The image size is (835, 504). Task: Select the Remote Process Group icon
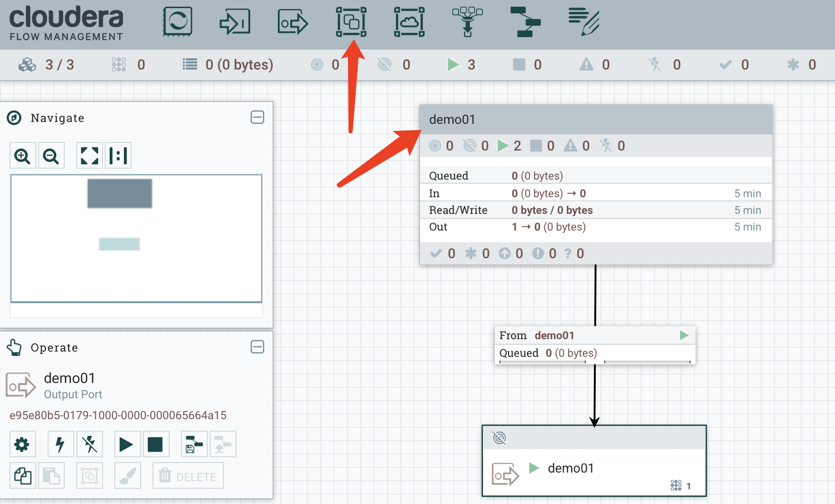pos(409,22)
